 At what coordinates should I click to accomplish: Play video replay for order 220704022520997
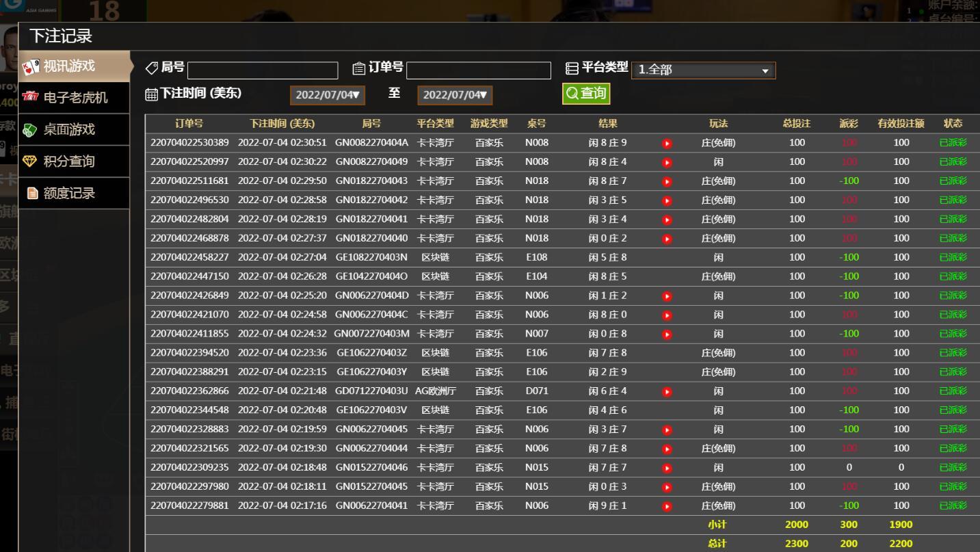point(667,163)
